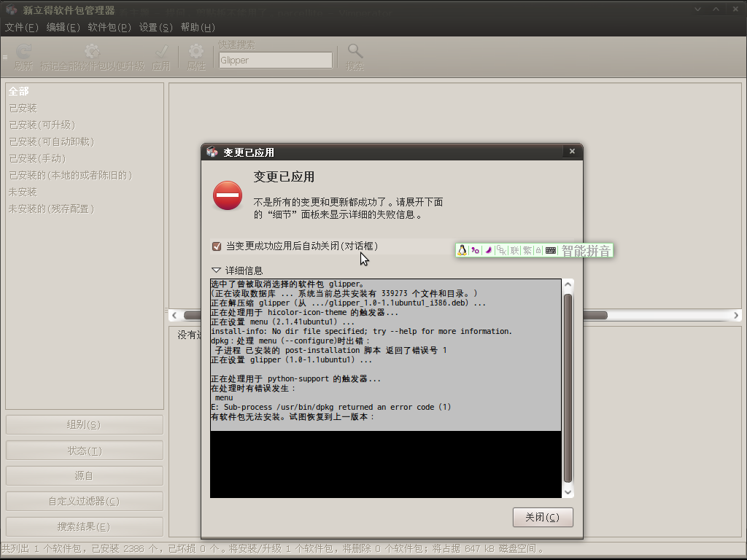Click the Apply (应用) checkmark icon

coord(161,52)
